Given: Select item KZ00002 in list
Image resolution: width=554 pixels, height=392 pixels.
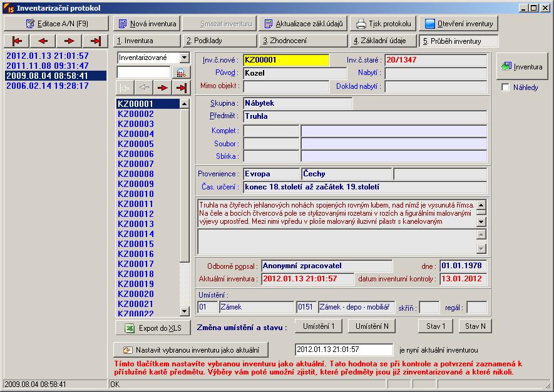Looking at the screenshot, I should [x=148, y=114].
